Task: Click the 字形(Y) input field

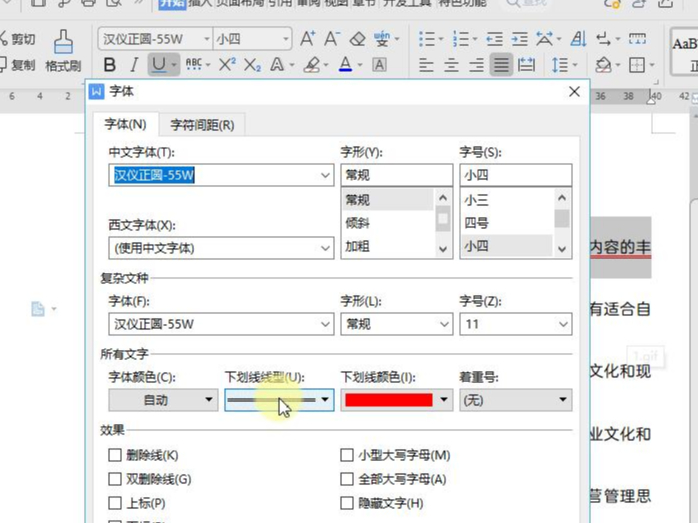Action: (x=397, y=175)
